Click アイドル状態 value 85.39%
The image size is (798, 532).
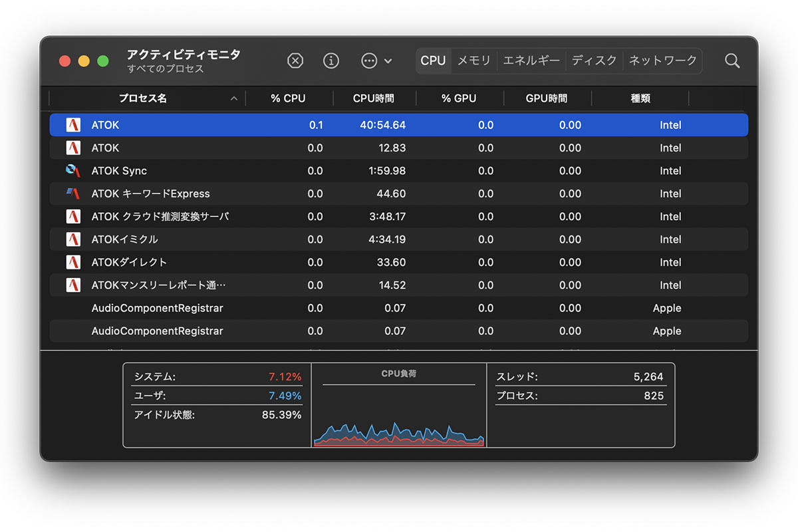(x=281, y=415)
